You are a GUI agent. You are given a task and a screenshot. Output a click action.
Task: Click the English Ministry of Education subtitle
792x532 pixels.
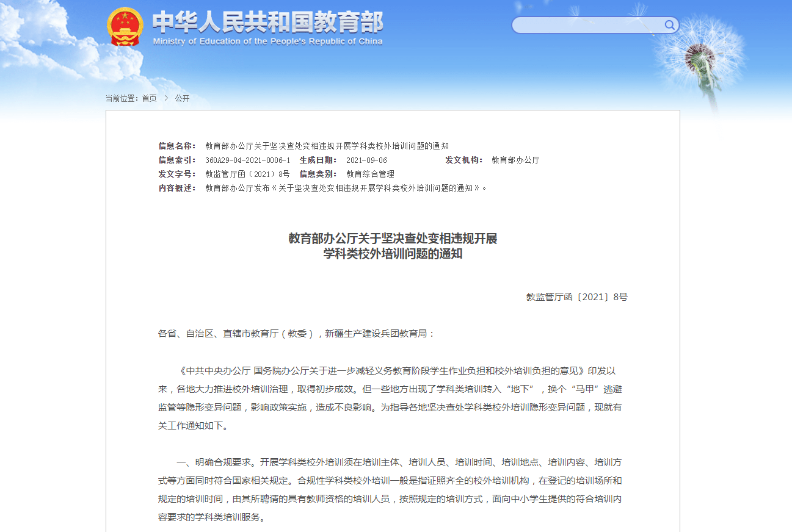[268, 41]
